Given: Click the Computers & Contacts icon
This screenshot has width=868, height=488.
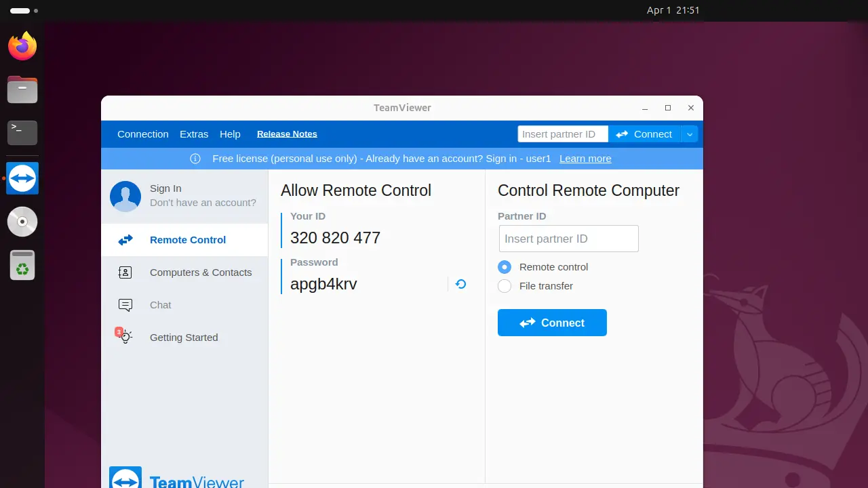Looking at the screenshot, I should coord(125,272).
